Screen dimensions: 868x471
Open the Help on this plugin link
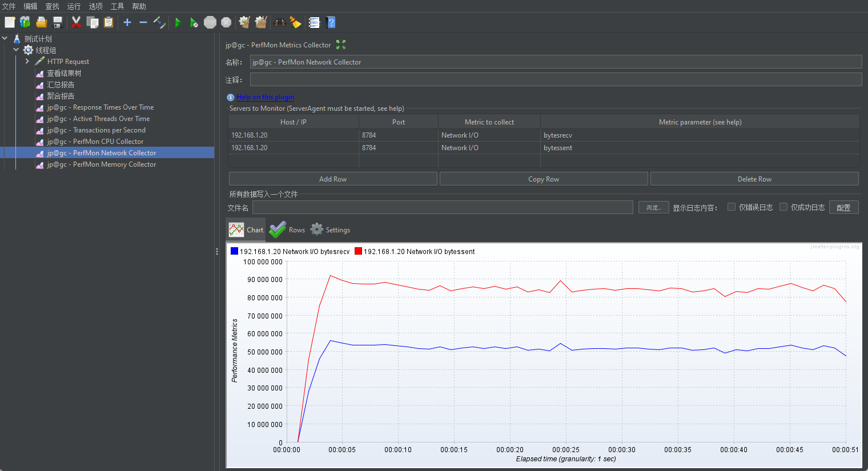[265, 97]
